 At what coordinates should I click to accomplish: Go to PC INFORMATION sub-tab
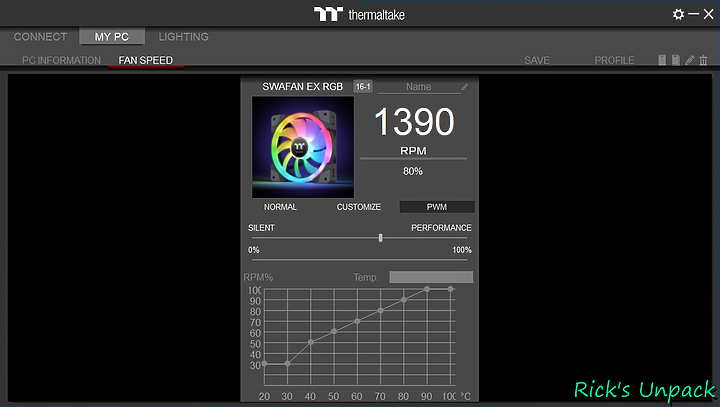point(62,60)
